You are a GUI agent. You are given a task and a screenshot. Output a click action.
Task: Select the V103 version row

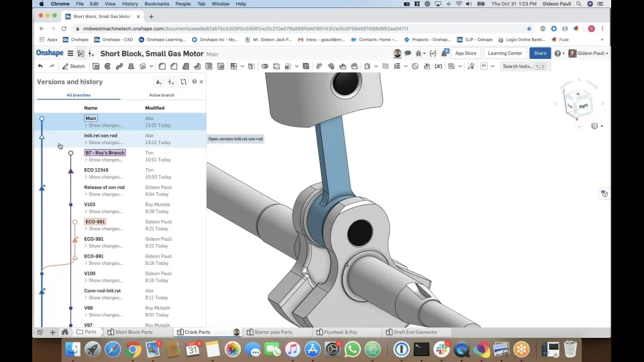[x=120, y=208]
